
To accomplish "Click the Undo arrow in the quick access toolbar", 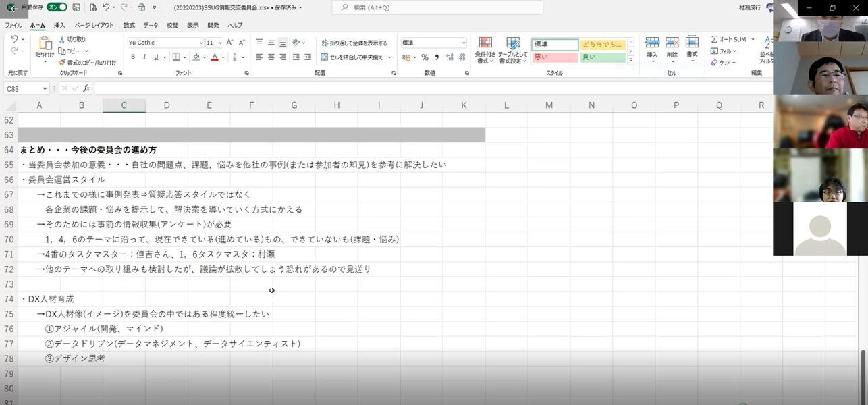I will (107, 7).
